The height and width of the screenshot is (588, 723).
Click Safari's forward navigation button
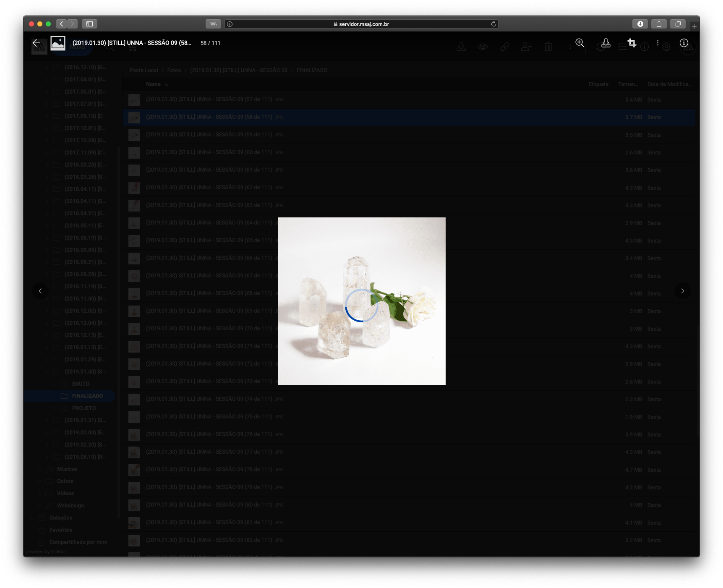[x=73, y=24]
